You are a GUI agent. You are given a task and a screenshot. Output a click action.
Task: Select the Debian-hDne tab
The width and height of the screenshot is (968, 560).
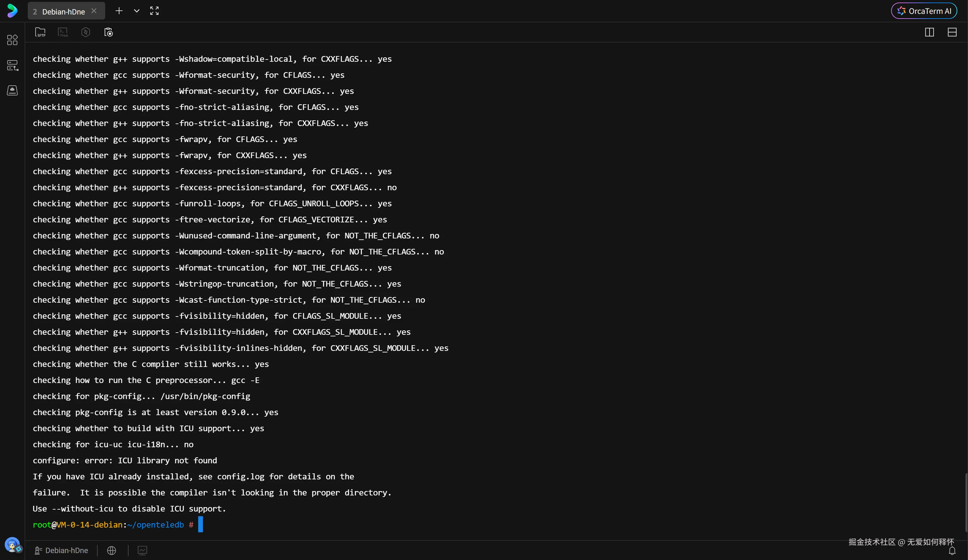pos(61,12)
